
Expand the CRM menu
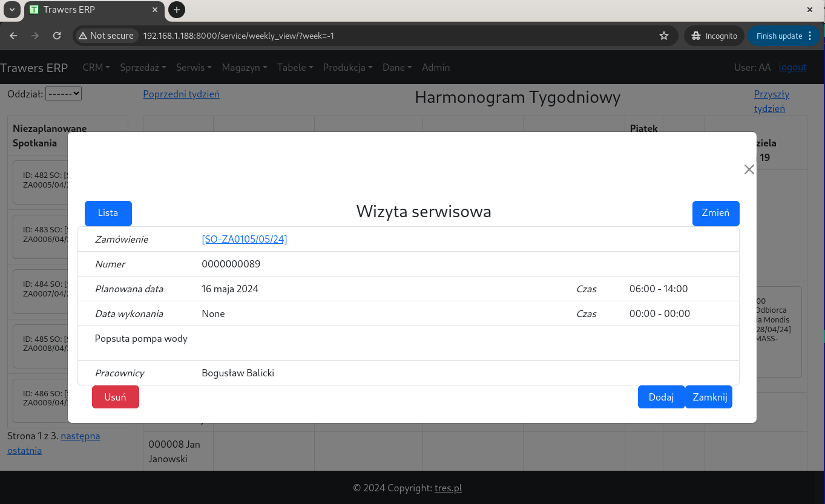[x=96, y=67]
